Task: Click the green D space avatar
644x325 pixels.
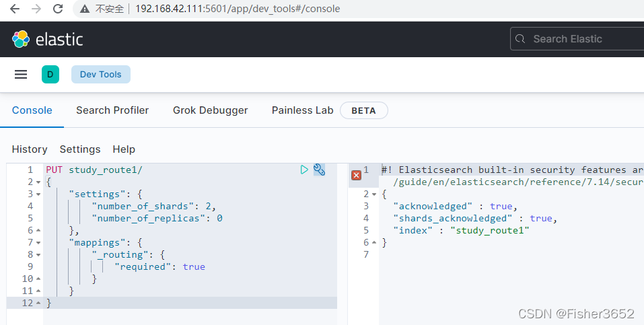Action: pos(50,75)
